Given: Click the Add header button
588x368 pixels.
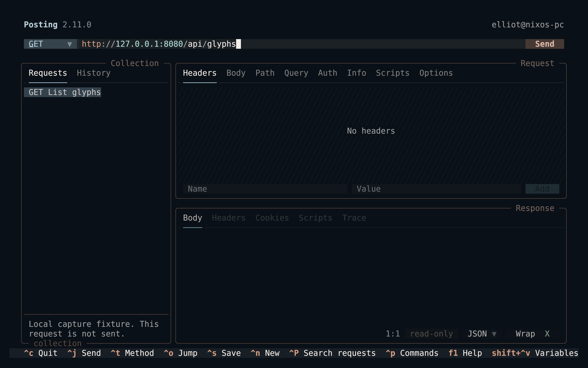Looking at the screenshot, I should click(x=542, y=189).
